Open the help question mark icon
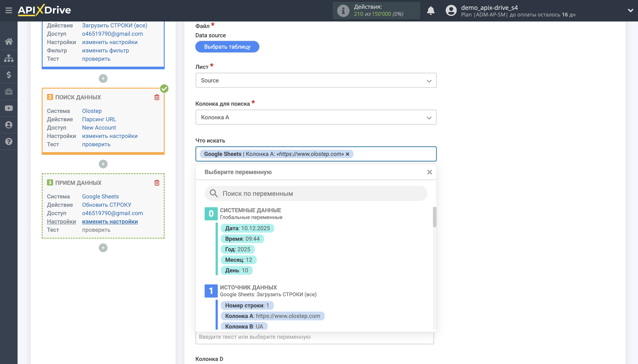638x364 pixels. click(x=9, y=141)
